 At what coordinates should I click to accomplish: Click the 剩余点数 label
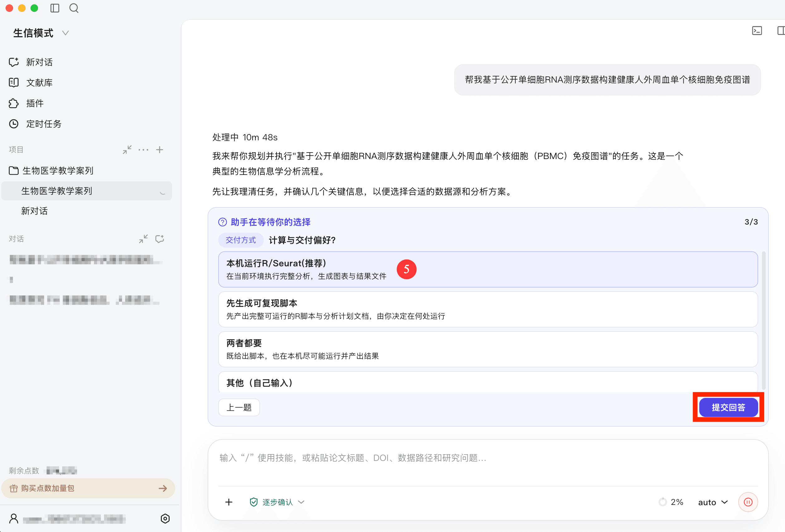click(24, 471)
